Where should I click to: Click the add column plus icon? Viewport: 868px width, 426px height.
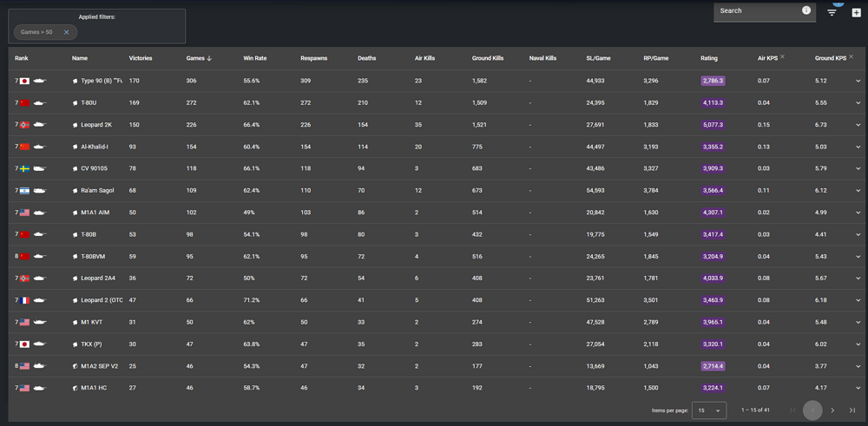pyautogui.click(x=856, y=12)
